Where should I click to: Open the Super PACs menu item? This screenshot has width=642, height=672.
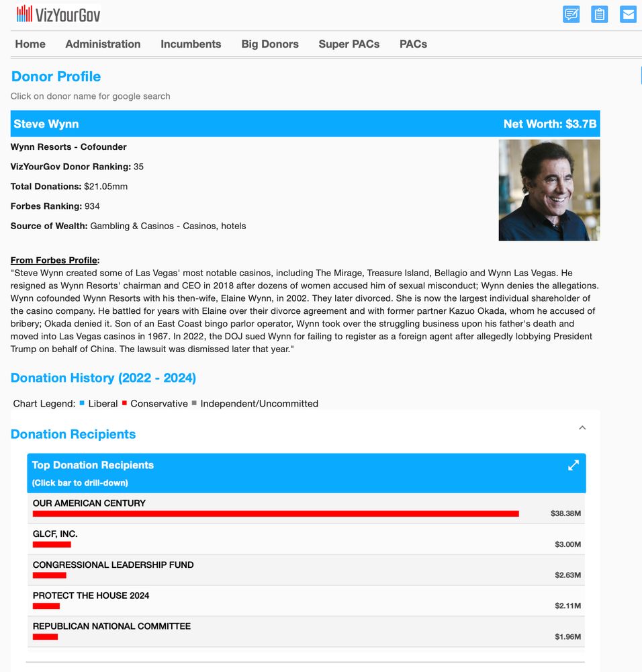[x=349, y=44]
